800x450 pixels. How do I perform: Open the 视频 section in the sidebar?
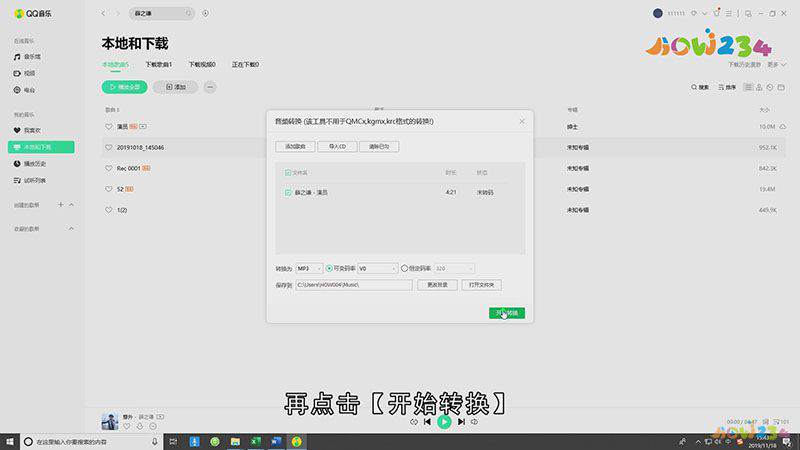click(x=24, y=73)
